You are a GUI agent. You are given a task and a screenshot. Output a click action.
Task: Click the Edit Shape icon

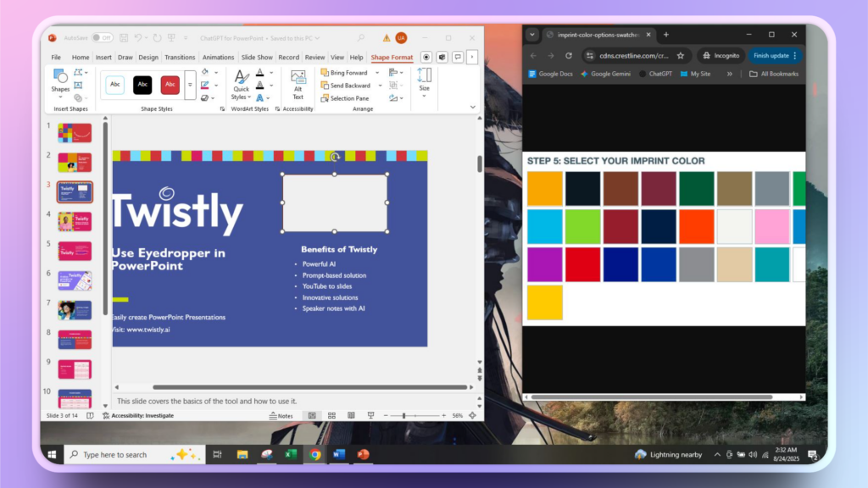coord(79,73)
